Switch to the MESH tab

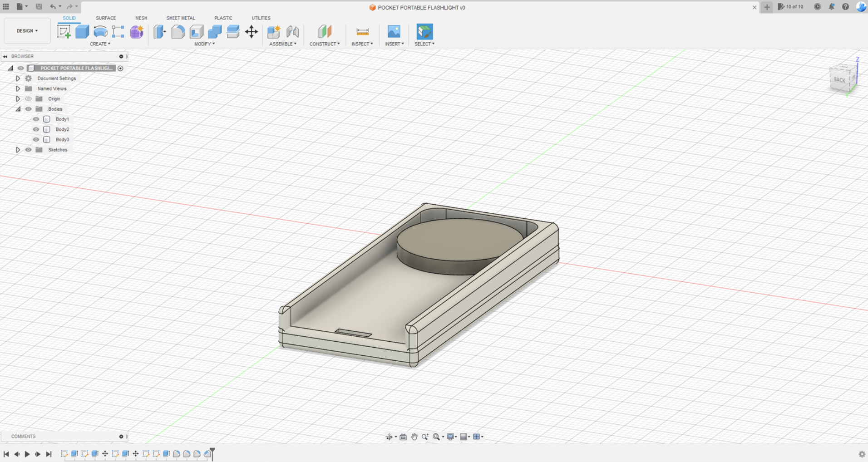pos(141,18)
